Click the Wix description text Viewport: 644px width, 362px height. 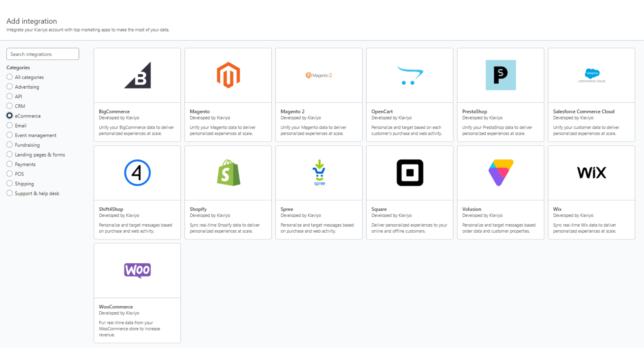click(584, 228)
